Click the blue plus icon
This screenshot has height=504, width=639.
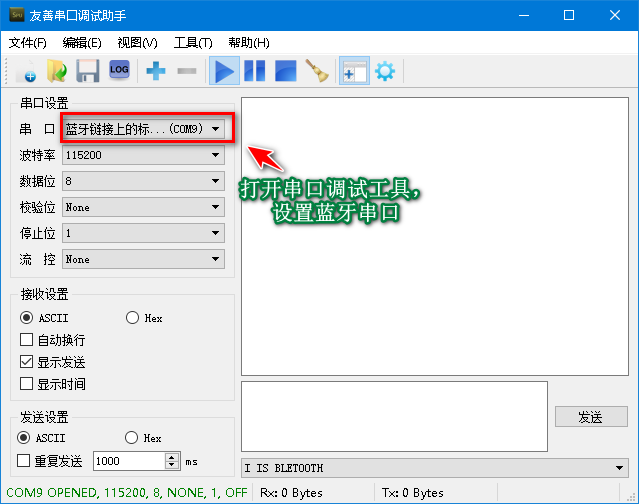coord(156,71)
